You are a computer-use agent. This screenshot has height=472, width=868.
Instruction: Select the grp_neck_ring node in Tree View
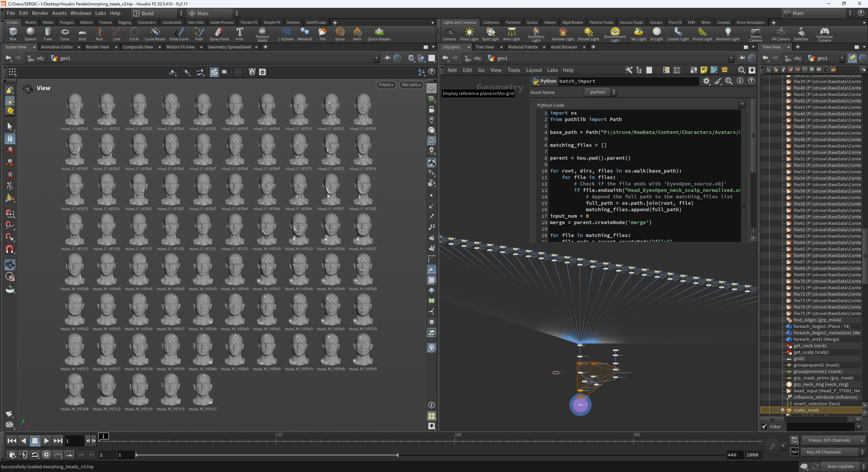click(x=817, y=385)
